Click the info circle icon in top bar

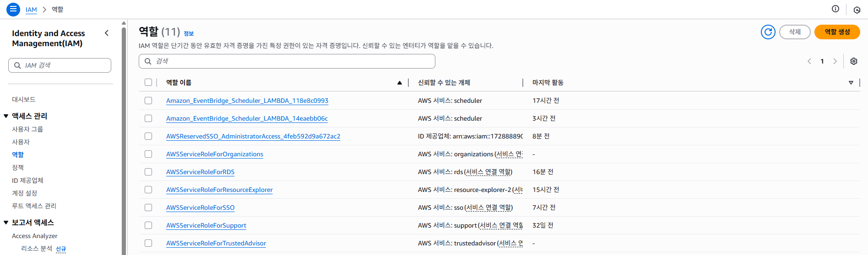point(835,9)
